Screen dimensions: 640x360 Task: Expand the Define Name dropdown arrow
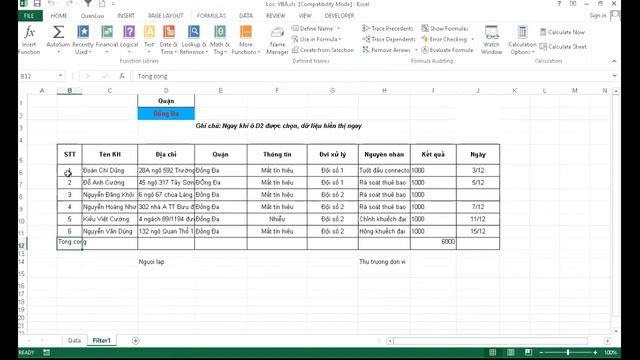(338, 29)
